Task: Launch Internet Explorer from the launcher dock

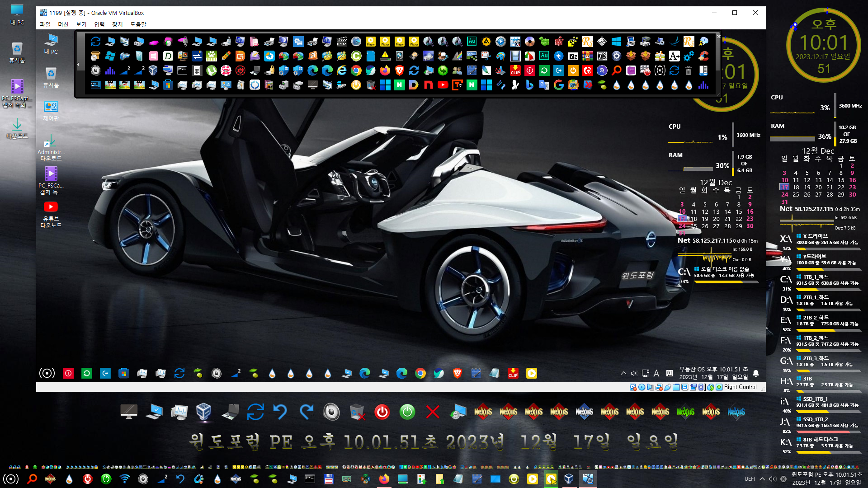Action: pos(342,70)
